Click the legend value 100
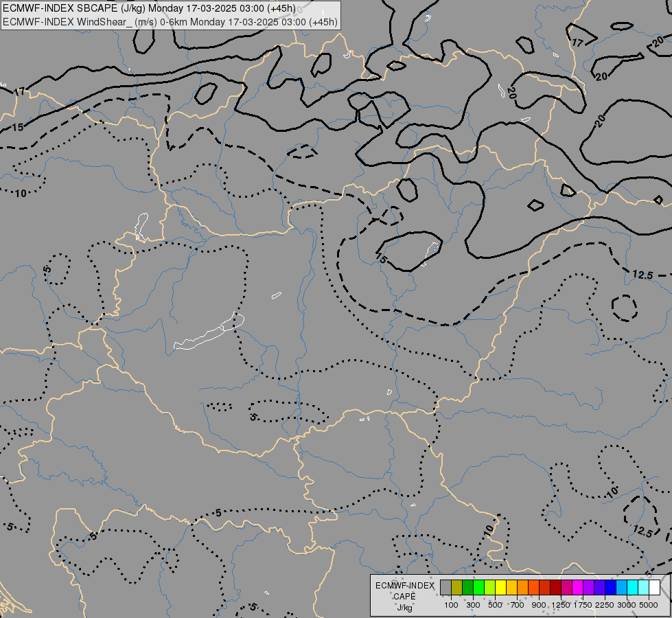 coord(451,605)
